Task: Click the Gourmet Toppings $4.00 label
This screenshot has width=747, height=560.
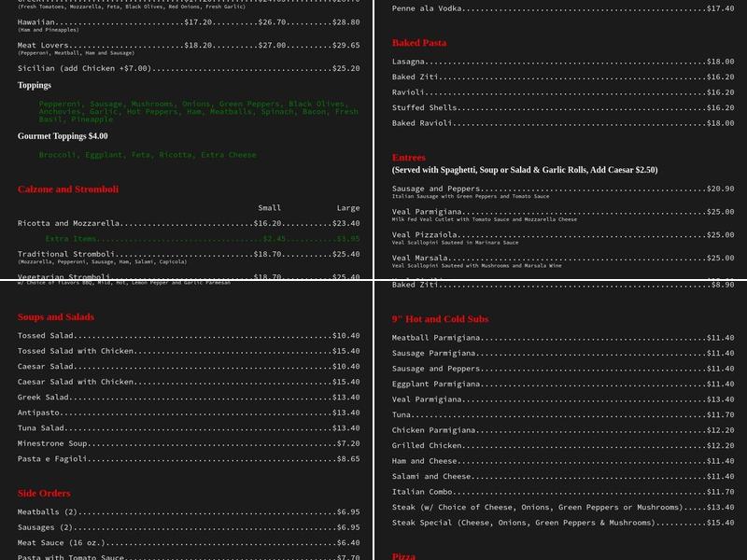Action: tap(63, 136)
